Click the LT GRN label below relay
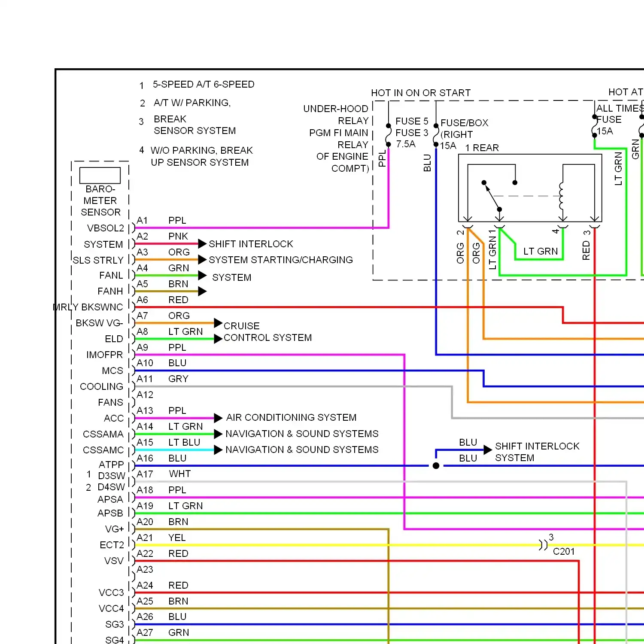 tap(541, 252)
